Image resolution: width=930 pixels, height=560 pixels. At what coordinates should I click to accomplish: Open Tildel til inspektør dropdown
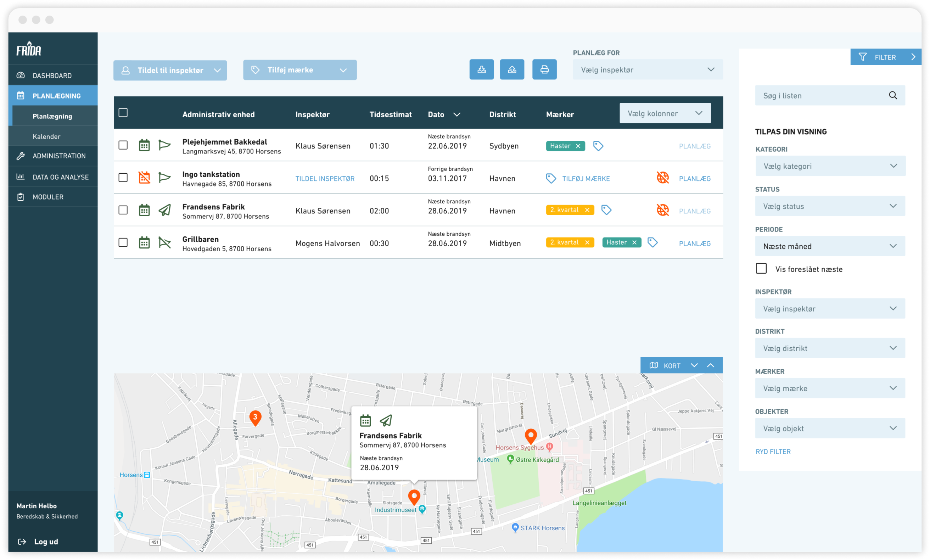point(170,70)
